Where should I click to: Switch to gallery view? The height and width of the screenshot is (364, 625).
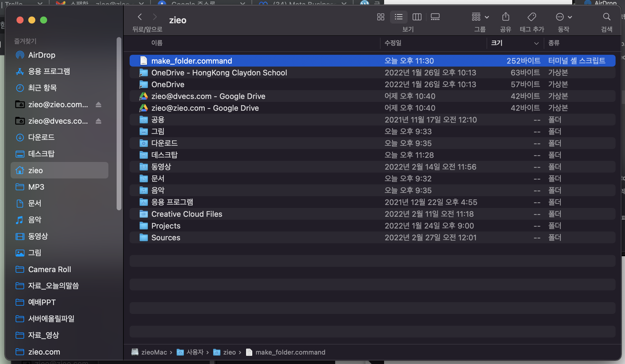[435, 17]
